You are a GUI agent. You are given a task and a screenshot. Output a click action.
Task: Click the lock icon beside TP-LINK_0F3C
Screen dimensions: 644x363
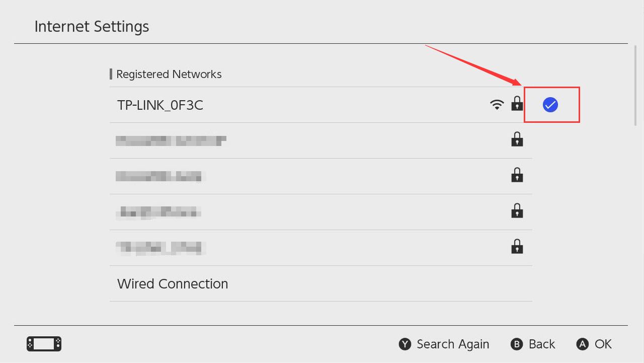(517, 104)
